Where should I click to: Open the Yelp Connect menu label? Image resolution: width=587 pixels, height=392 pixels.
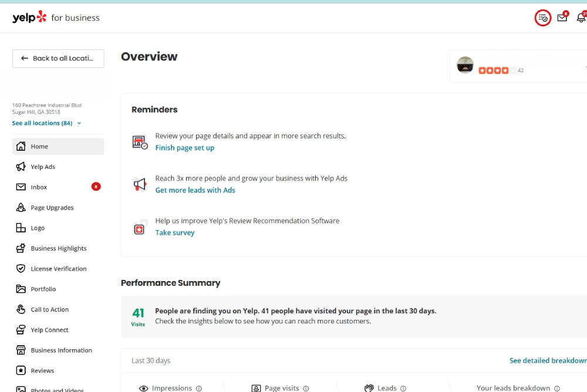pos(49,330)
